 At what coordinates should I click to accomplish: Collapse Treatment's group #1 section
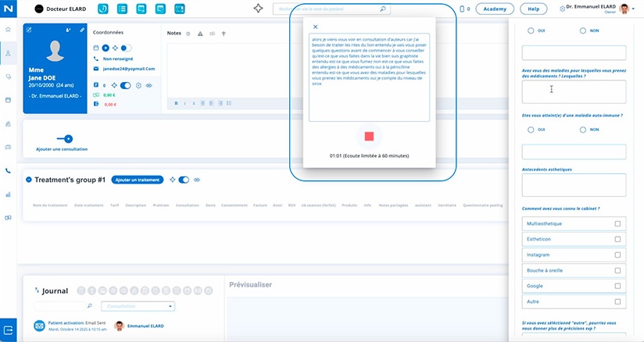29,180
